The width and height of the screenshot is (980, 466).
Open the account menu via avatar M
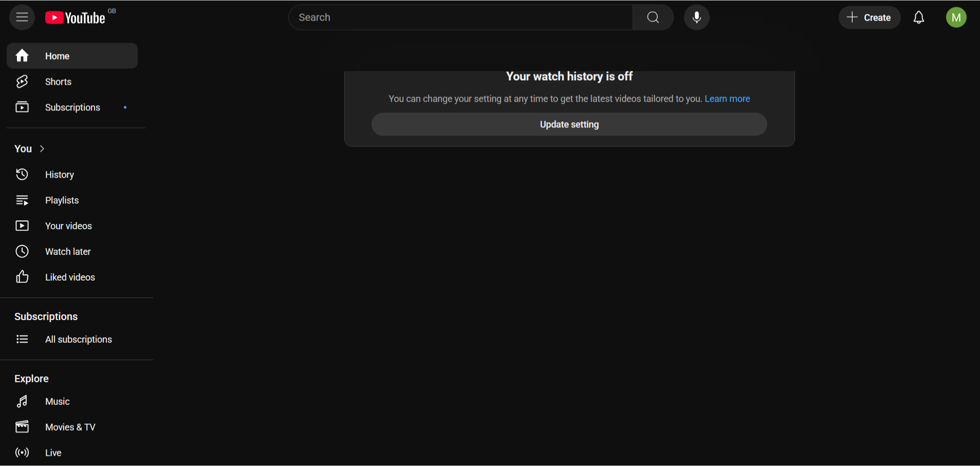coord(955,17)
